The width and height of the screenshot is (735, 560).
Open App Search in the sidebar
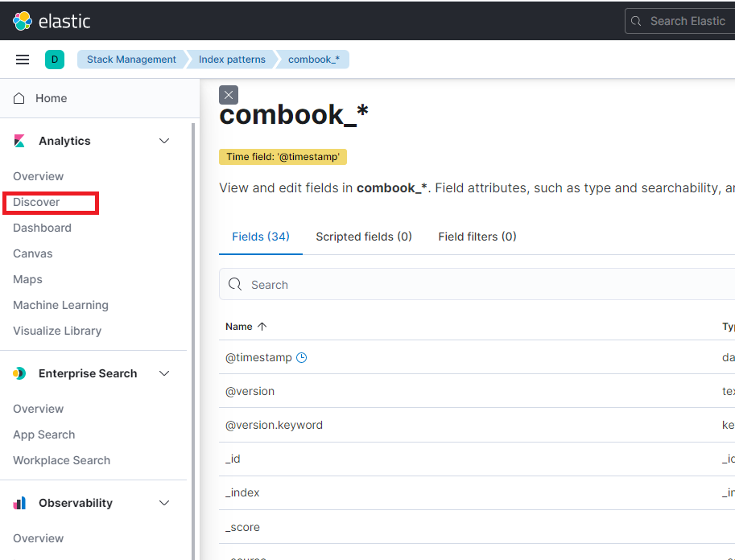43,434
